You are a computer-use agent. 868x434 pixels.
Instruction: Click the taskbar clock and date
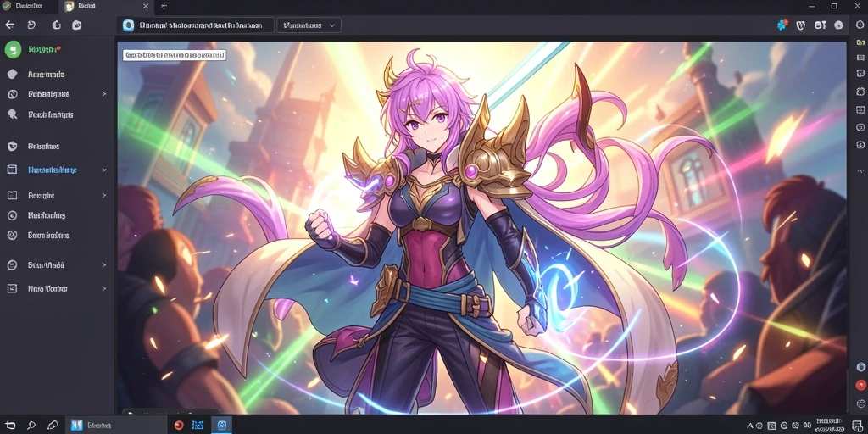(829, 426)
